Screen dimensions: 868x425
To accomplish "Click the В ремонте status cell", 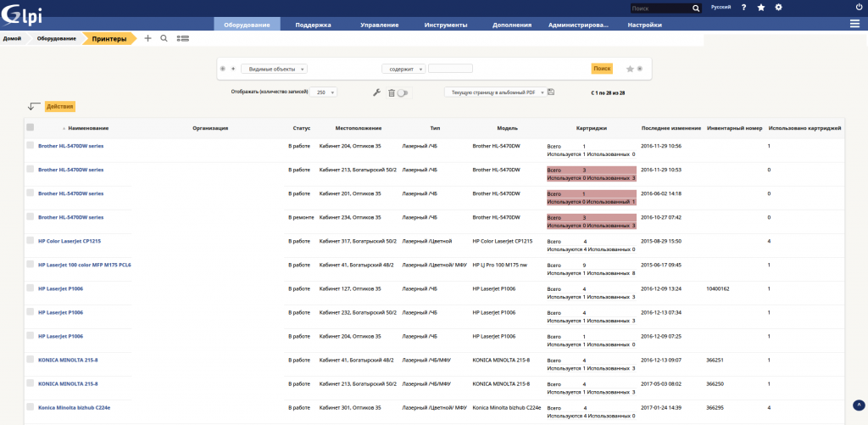I will click(301, 217).
